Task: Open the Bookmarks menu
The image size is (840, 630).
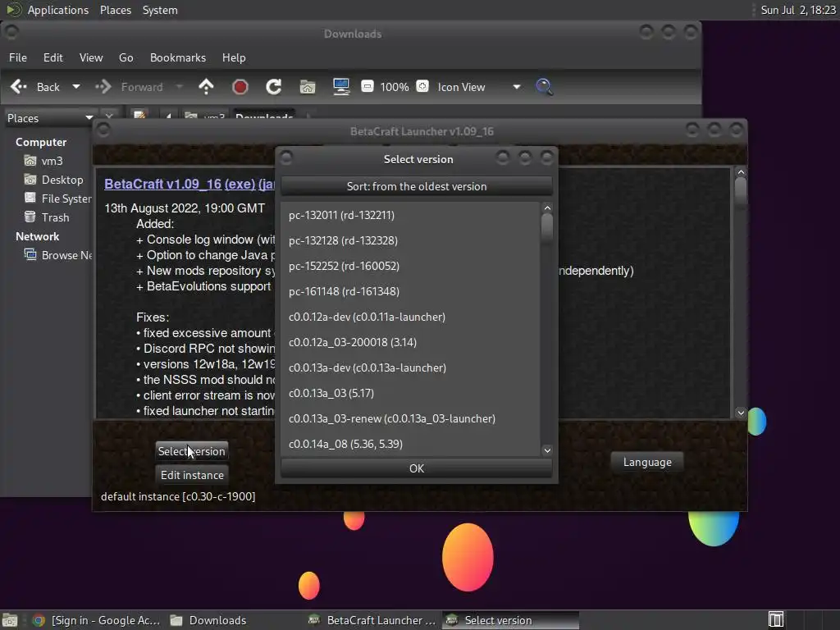Action: 178,57
